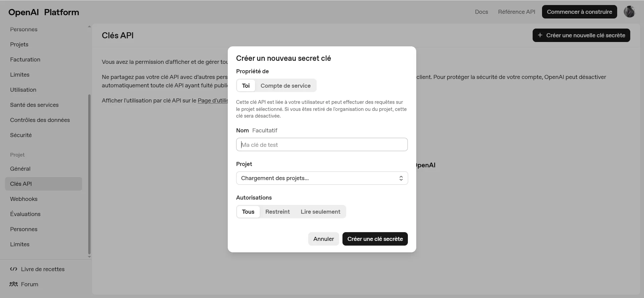The width and height of the screenshot is (644, 298).
Task: Open the Référence API link
Action: (517, 12)
